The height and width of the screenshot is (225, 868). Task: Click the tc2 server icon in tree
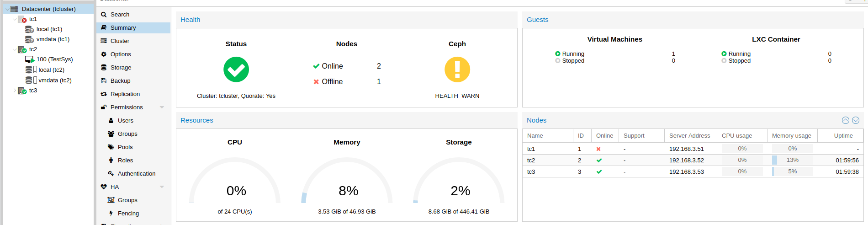(x=22, y=49)
